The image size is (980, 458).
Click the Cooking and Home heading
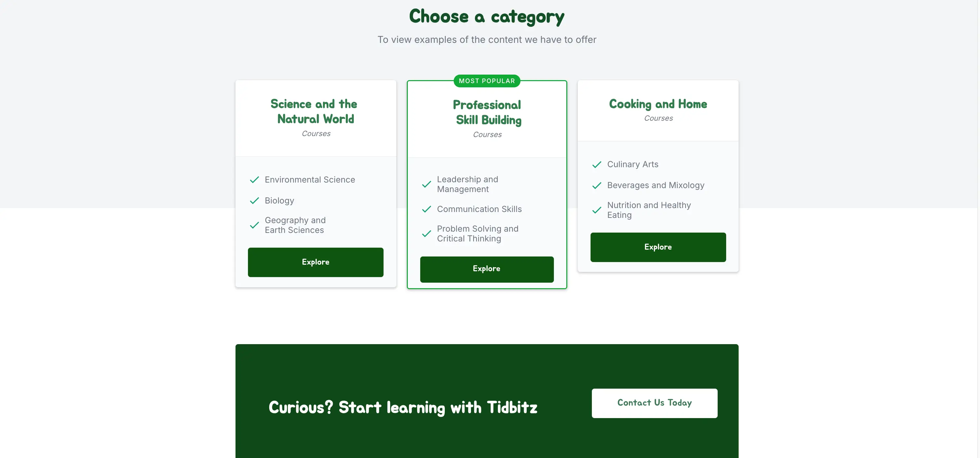pos(658,104)
